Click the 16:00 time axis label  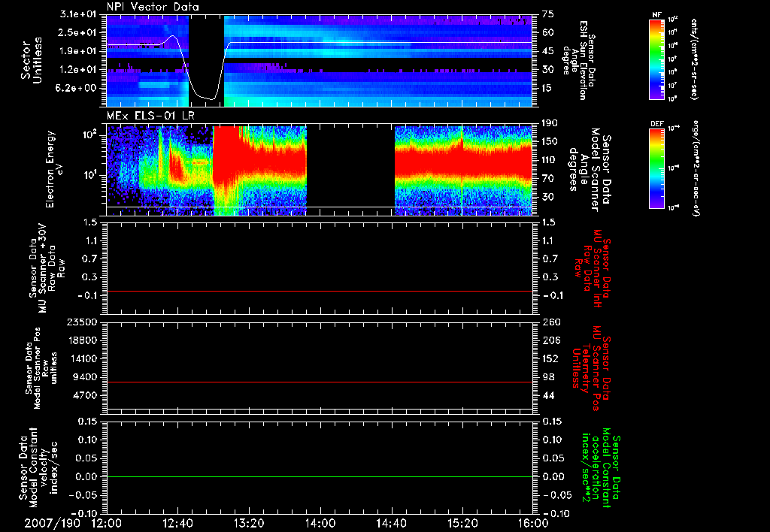point(533,523)
